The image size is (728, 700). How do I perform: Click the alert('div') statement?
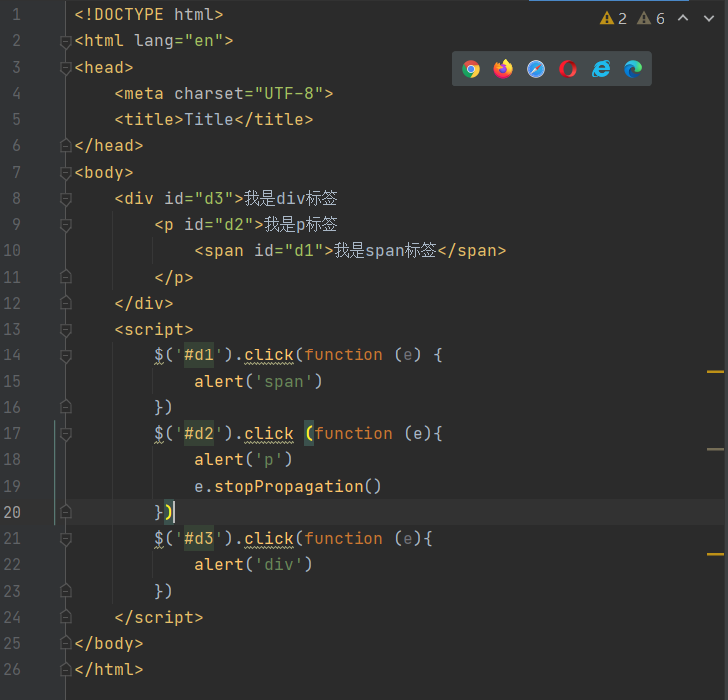[x=253, y=564]
